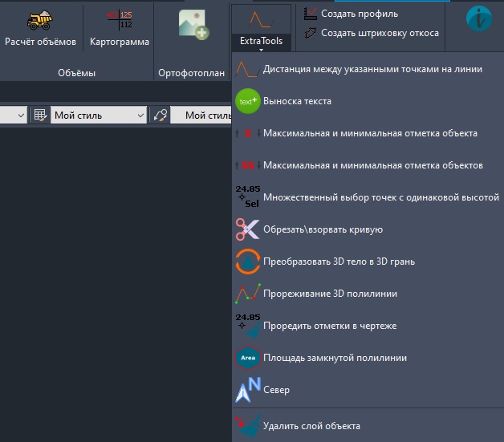Click Площадь замкнутой полилинии Area icon
This screenshot has width=504, height=442.
248,358
